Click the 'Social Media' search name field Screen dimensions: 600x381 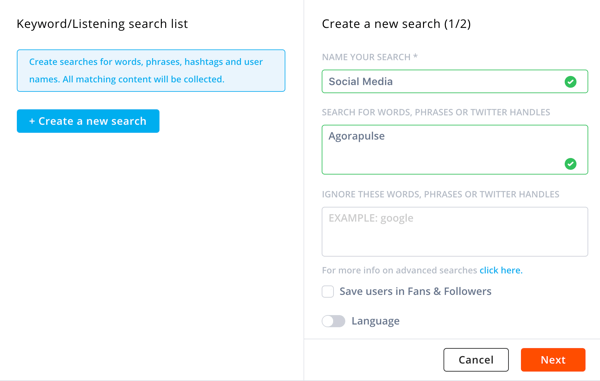[455, 81]
